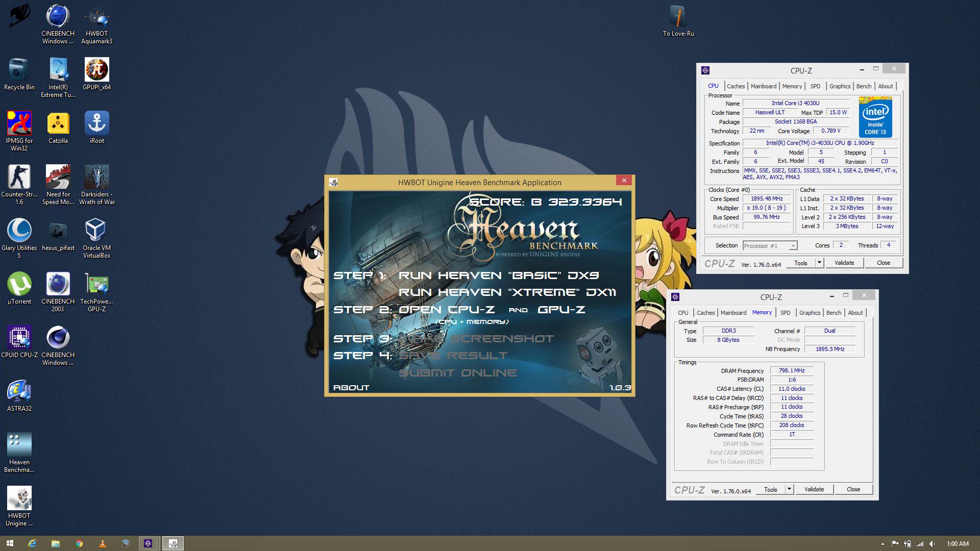Select hexus_pifast desktop icon
The width and height of the screenshot is (980, 551).
(x=58, y=235)
